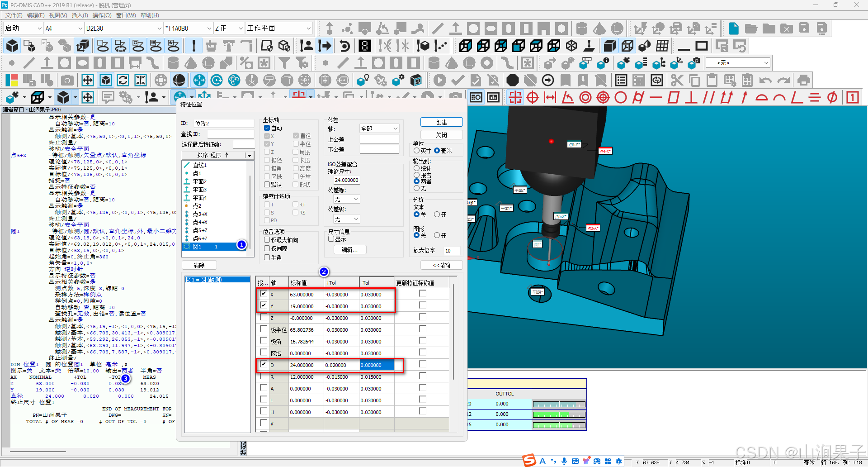Select the Circularity dimension icon
This screenshot has height=467, width=868.
click(x=621, y=97)
